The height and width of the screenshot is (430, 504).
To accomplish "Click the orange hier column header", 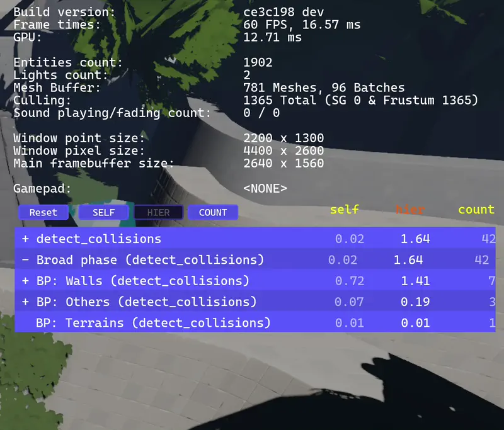I will tap(410, 210).
